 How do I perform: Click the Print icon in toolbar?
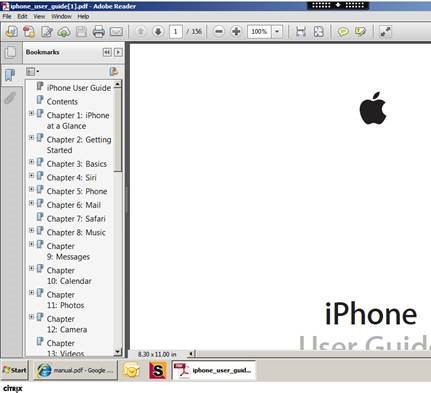[x=99, y=32]
